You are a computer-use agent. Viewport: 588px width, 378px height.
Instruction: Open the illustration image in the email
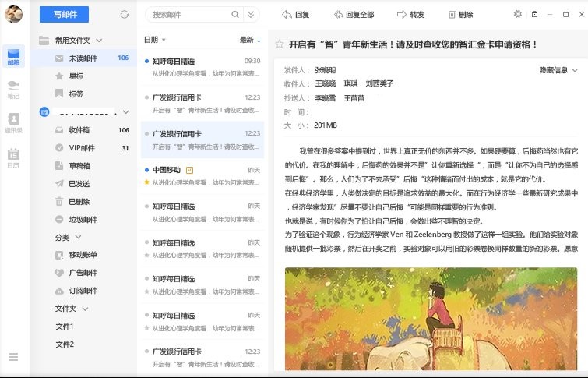point(431,319)
